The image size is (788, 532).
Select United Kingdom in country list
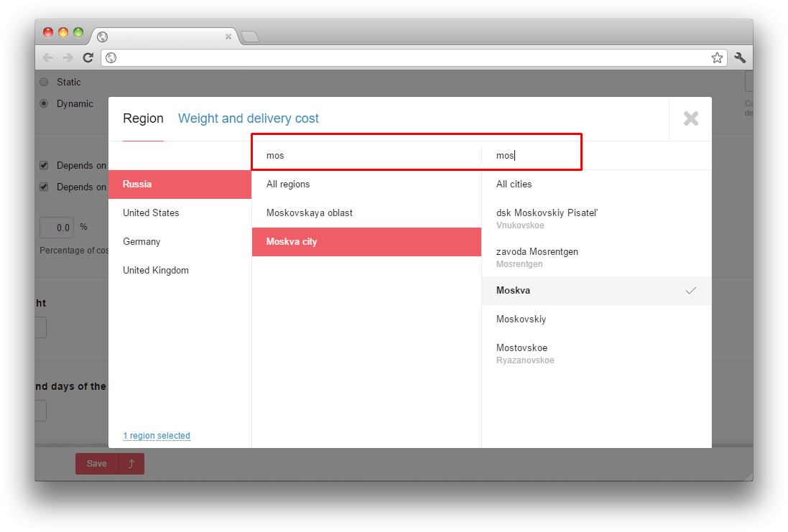(180, 270)
